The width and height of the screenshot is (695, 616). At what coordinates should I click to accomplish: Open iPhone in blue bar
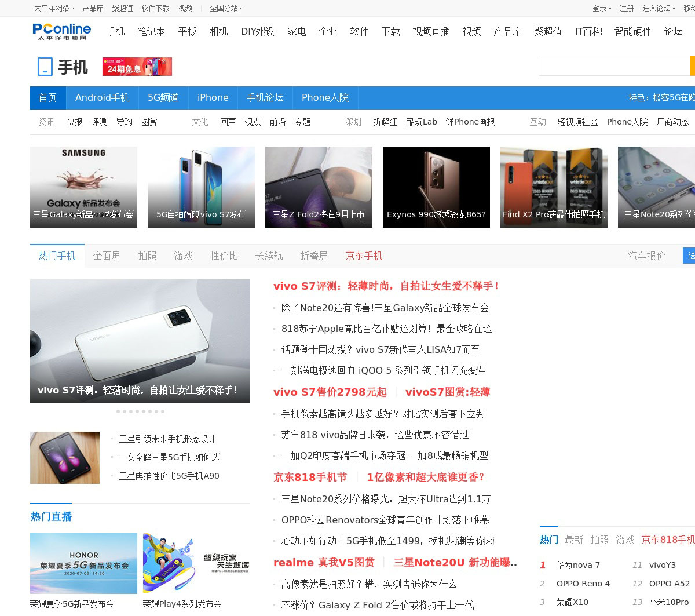213,98
